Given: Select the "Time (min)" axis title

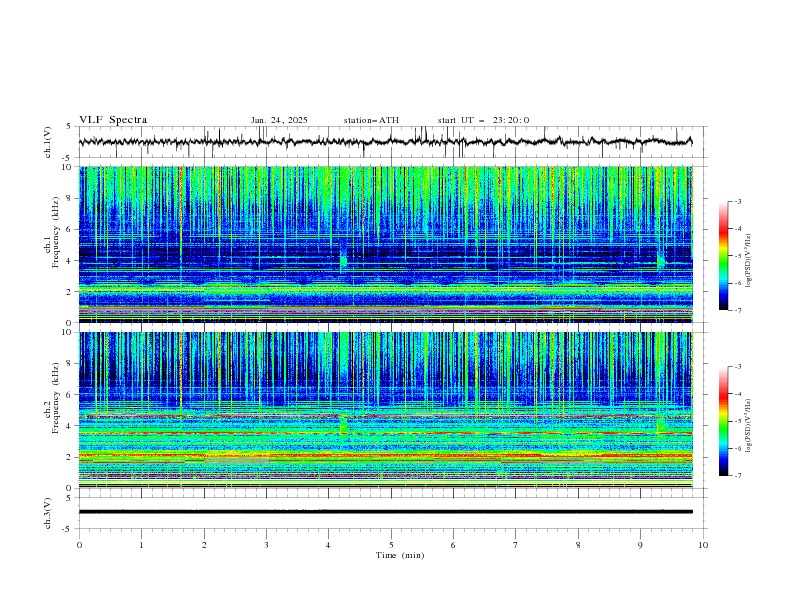Looking at the screenshot, I should coord(400,555).
